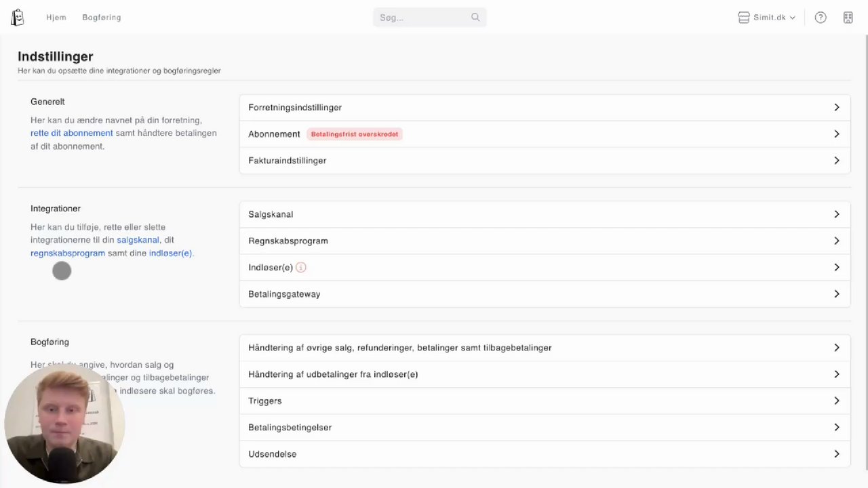Viewport: 868px width, 488px height.
Task: Click the search magnifier icon
Action: (x=475, y=18)
